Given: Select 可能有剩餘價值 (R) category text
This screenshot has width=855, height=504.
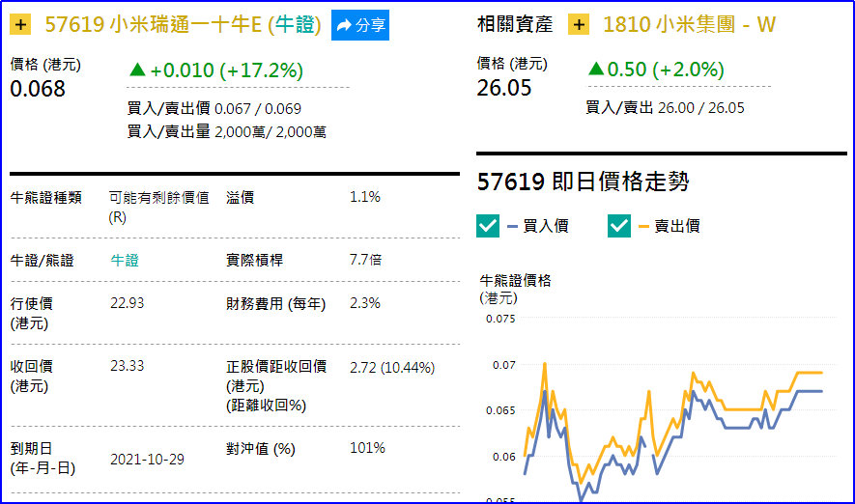Looking at the screenshot, I should 158,207.
